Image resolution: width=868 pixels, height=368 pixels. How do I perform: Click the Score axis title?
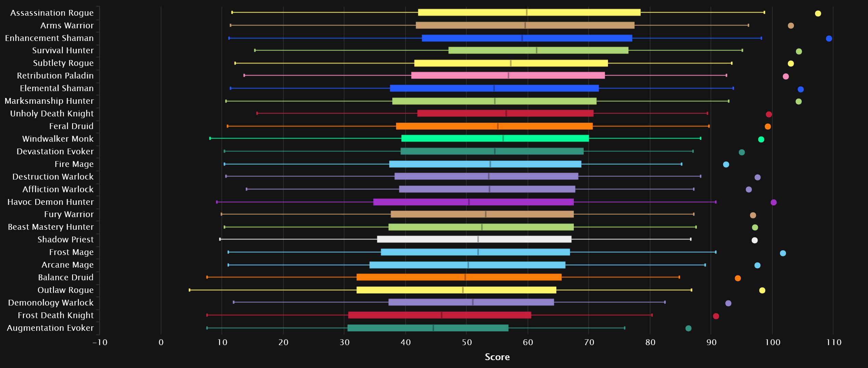tap(497, 357)
